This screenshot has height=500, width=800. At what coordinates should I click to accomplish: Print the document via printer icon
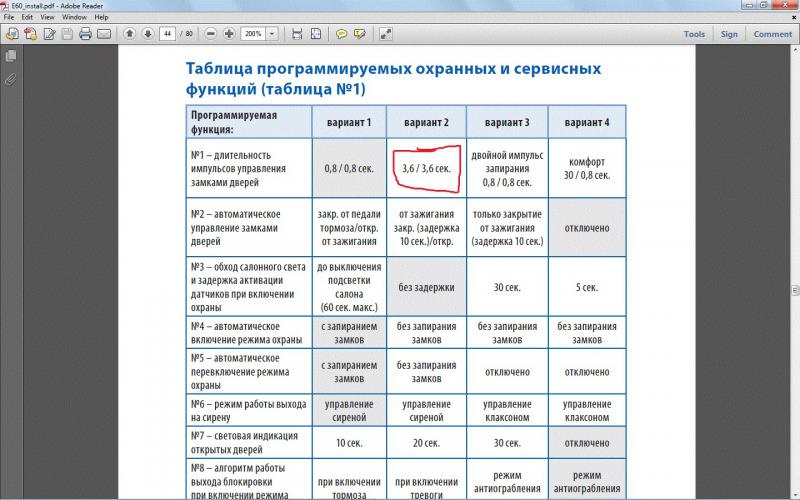[x=85, y=34]
